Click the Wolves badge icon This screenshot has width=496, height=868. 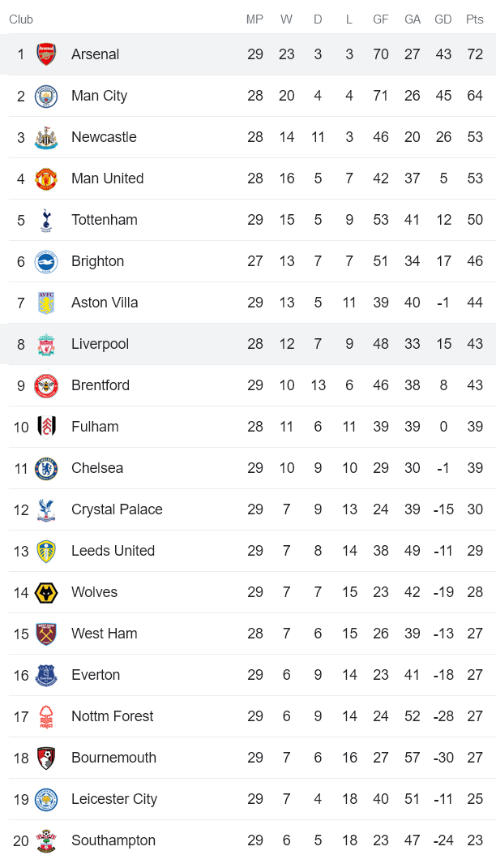coord(46,592)
